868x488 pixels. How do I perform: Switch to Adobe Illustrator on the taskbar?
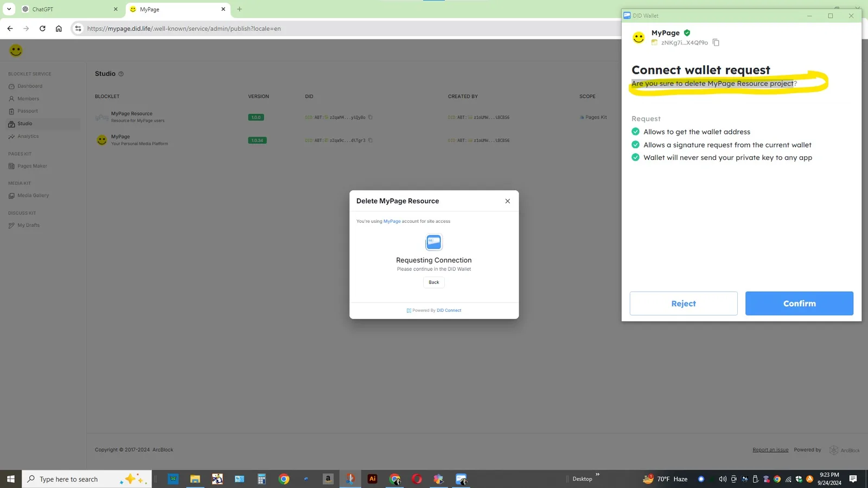pyautogui.click(x=372, y=479)
